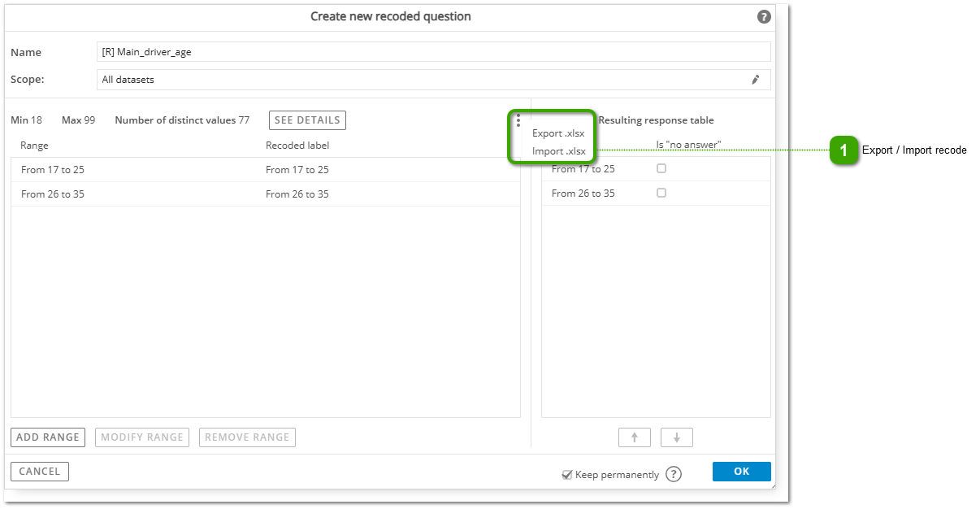Click ADD RANGE button
Image resolution: width=980 pixels, height=509 pixels.
pos(48,437)
